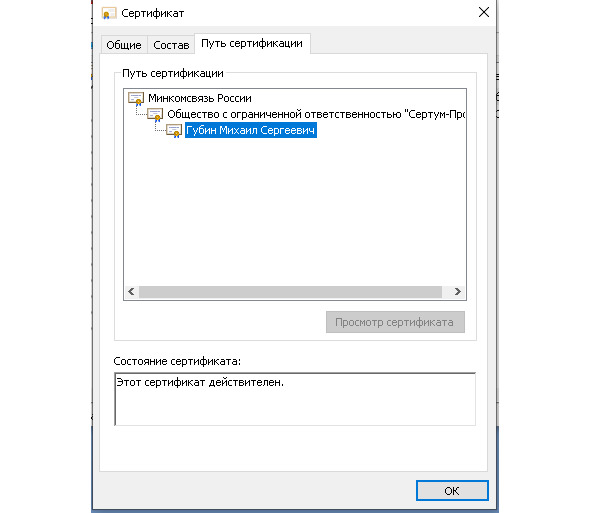Image resolution: width=591 pixels, height=513 pixels.
Task: Close the Сертификат dialog
Action: tap(484, 12)
